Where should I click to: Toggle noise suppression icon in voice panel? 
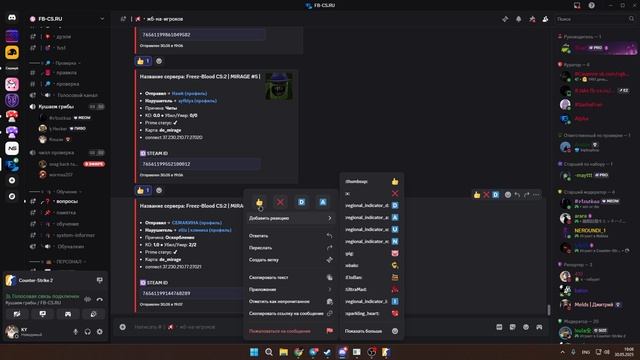(87, 299)
